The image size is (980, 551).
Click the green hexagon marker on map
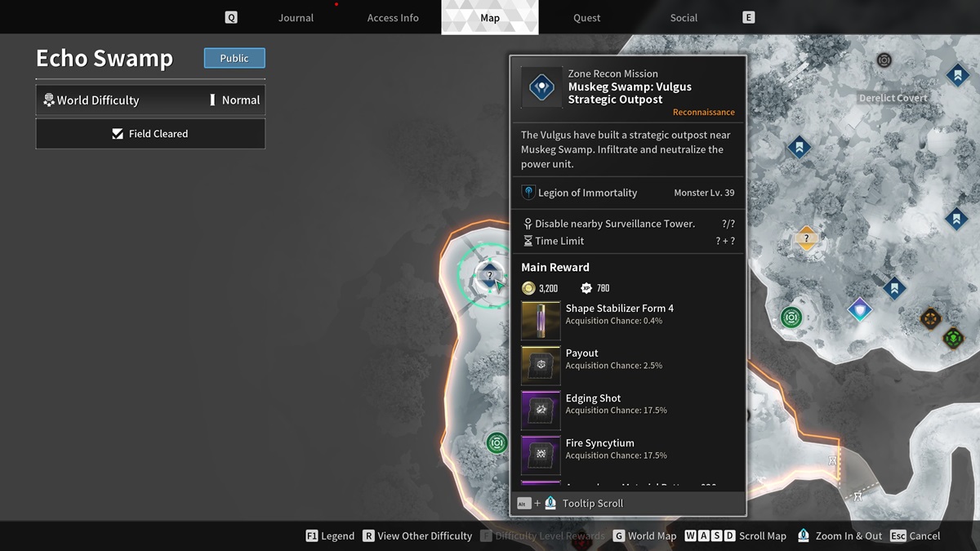pyautogui.click(x=953, y=336)
